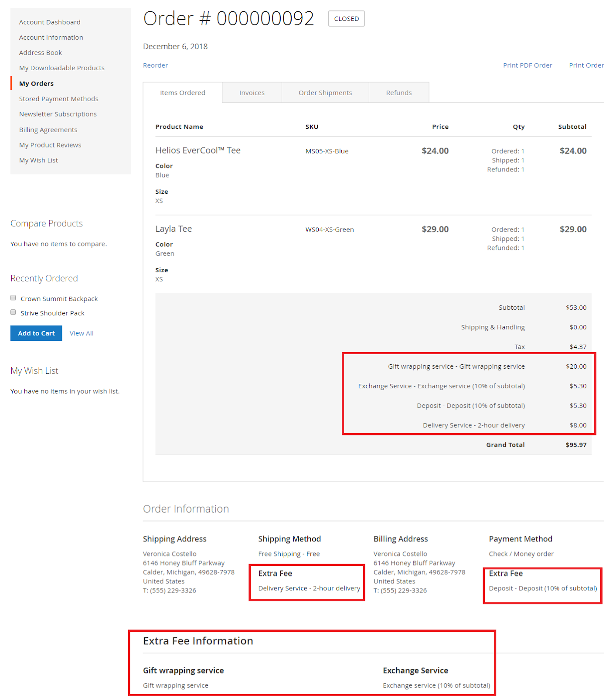616x698 pixels.
Task: Open My Downloadable Products page
Action: (61, 68)
